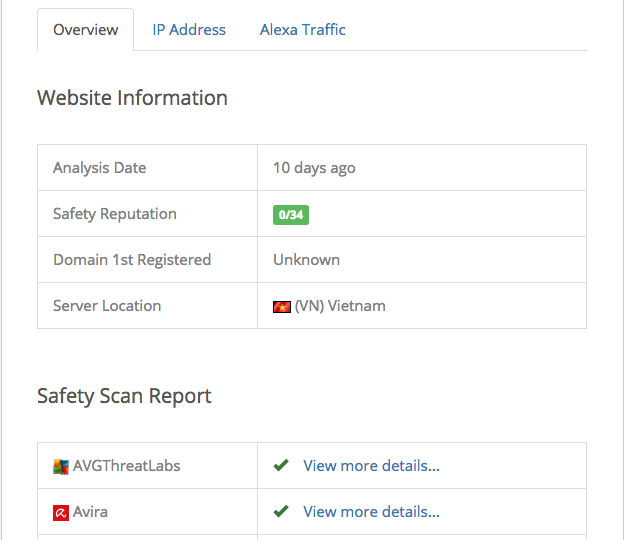Click the Vietnam flag icon
Screen dimensions: 625x540
pyautogui.click(x=281, y=306)
